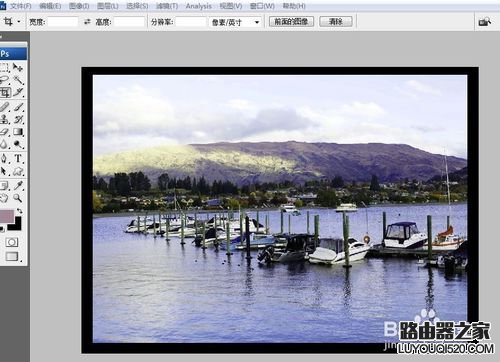This screenshot has width=500, height=362.
Task: Select the Gradient tool
Action: [x=18, y=132]
